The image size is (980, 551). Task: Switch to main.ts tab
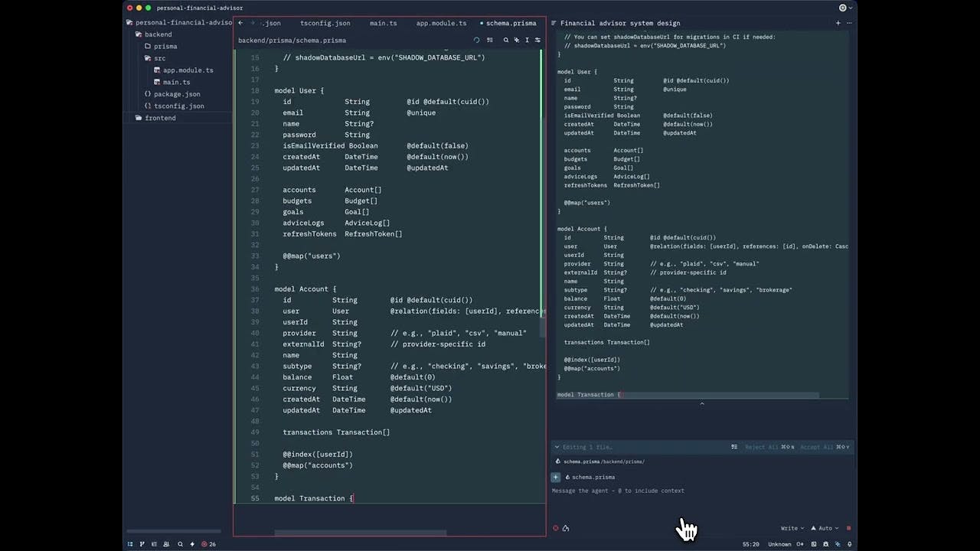384,23
